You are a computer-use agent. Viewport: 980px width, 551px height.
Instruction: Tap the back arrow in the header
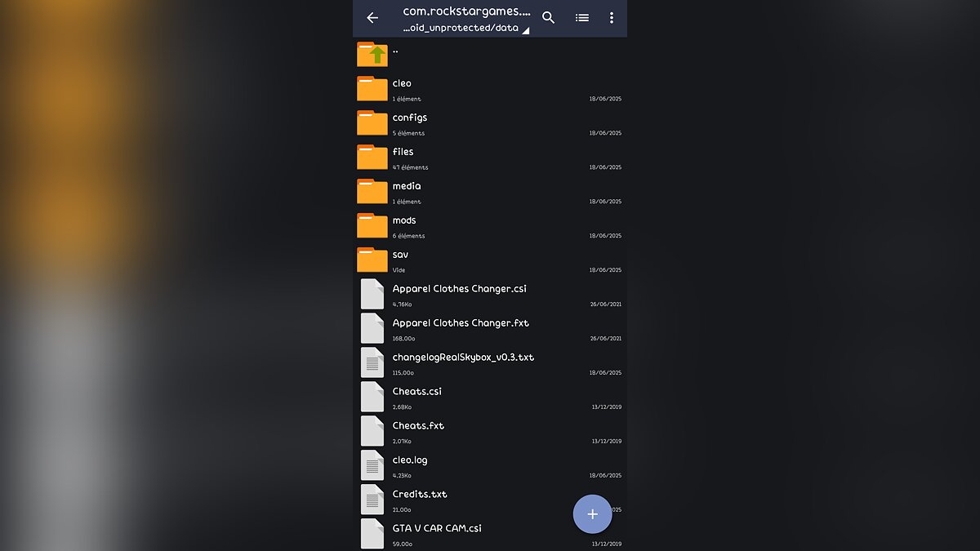click(x=372, y=18)
